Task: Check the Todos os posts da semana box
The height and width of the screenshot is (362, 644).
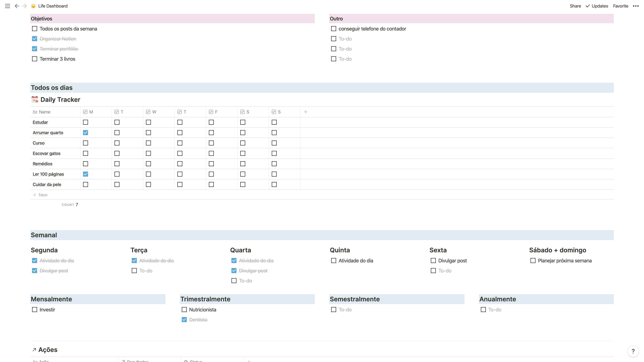Action: coord(34,29)
